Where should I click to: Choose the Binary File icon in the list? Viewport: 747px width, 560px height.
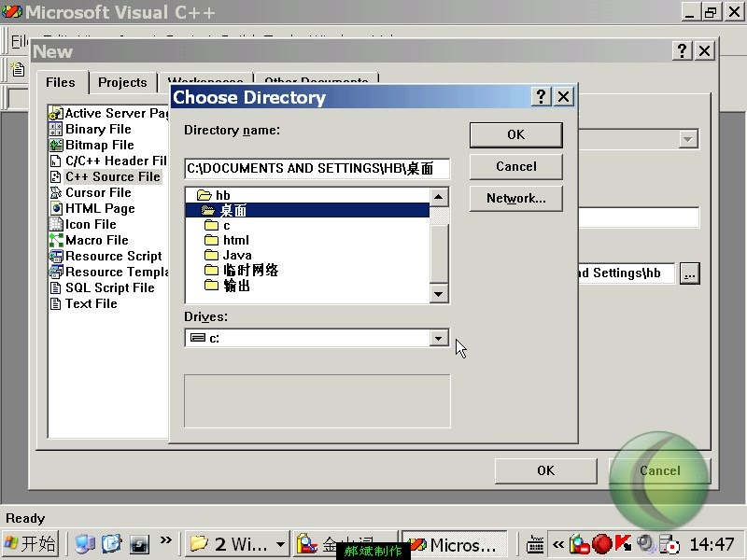click(56, 129)
